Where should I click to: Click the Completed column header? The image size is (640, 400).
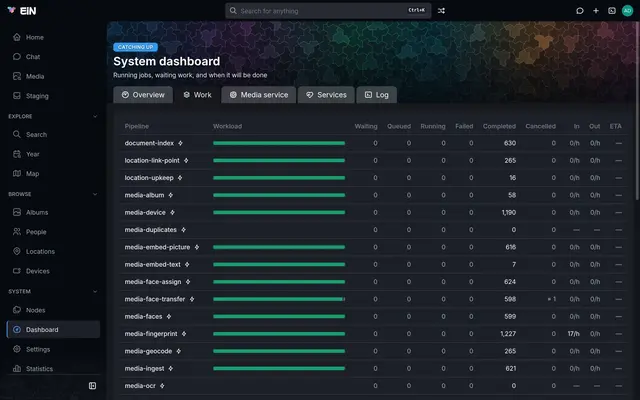499,127
